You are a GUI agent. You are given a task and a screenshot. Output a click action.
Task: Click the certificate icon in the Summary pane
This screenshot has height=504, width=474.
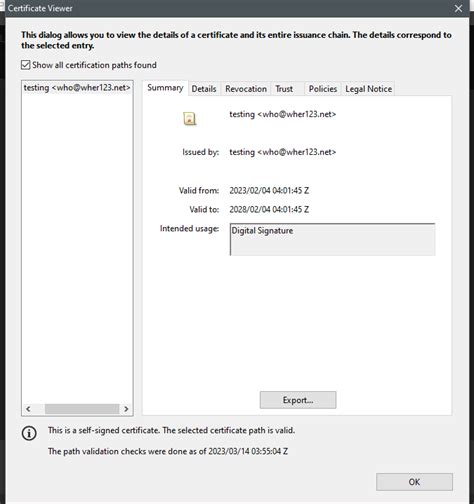189,119
